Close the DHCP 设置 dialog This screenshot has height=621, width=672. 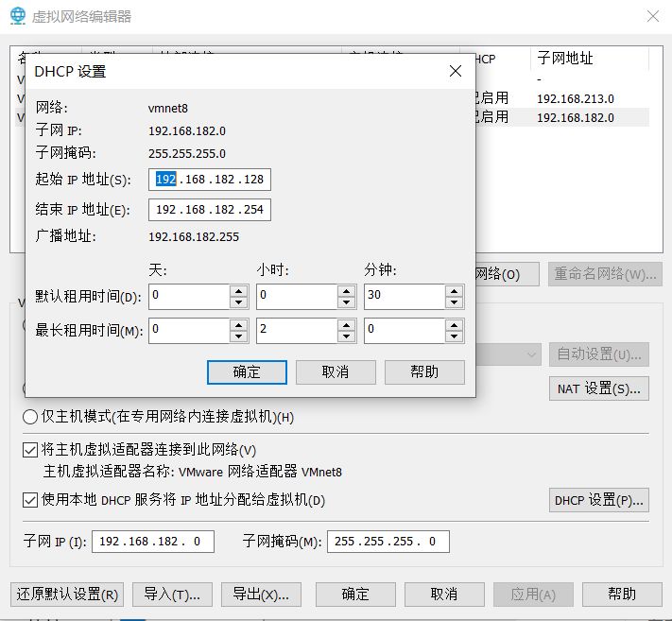click(x=456, y=71)
